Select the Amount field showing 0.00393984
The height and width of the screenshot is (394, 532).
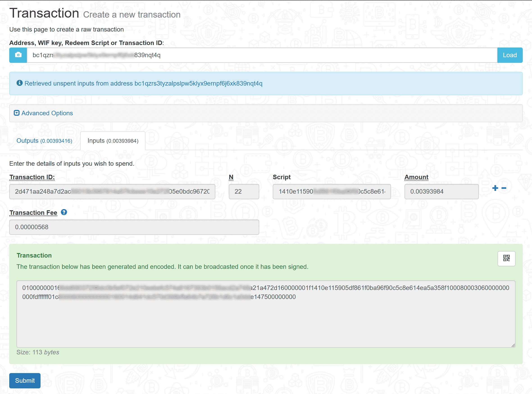(x=441, y=192)
